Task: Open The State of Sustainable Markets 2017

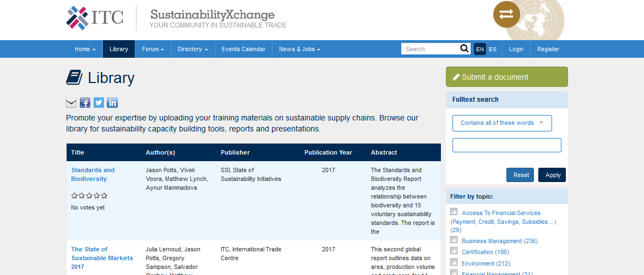Action: pyautogui.click(x=102, y=258)
